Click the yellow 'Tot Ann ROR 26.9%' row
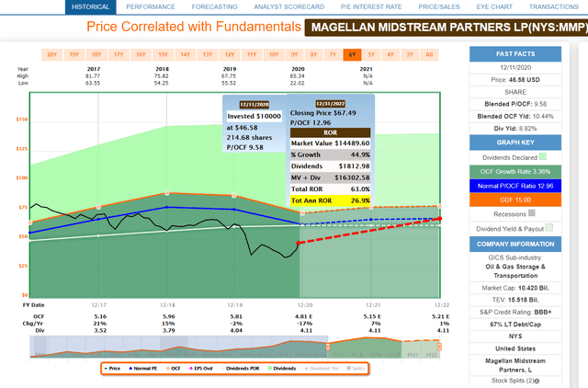Viewport: 588px width, 388px height. pyautogui.click(x=331, y=200)
